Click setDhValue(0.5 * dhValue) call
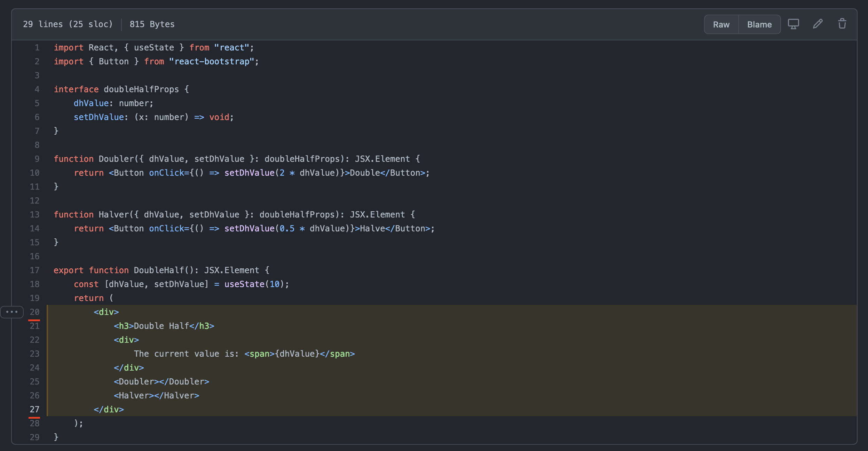Viewport: 868px width, 451px height. [287, 229]
